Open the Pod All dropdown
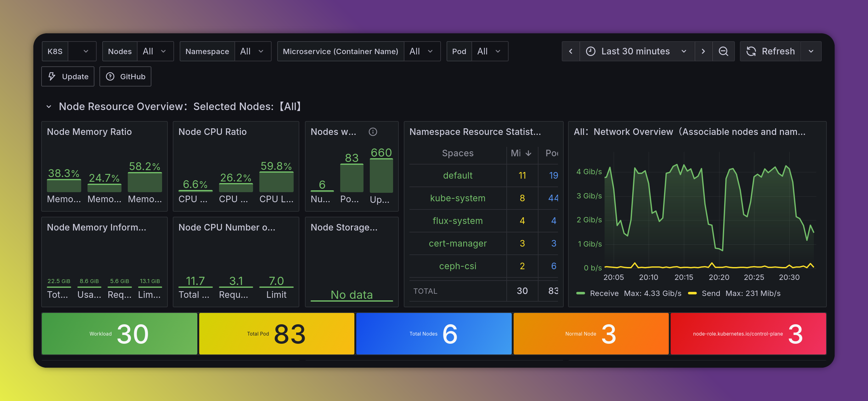 [490, 51]
